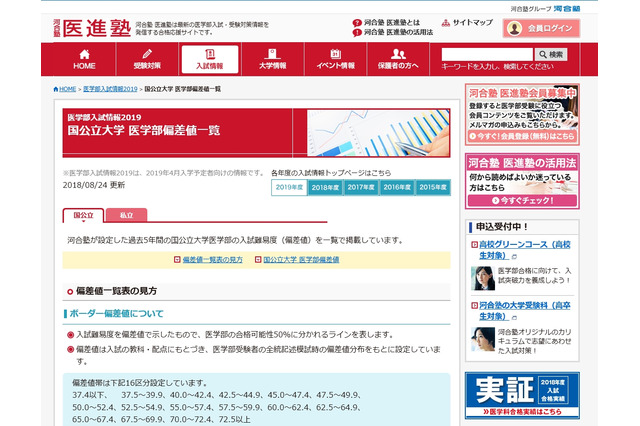The height and width of the screenshot is (426, 640).
Task: Open 受験対策 in the navigation bar
Action: pos(147,60)
